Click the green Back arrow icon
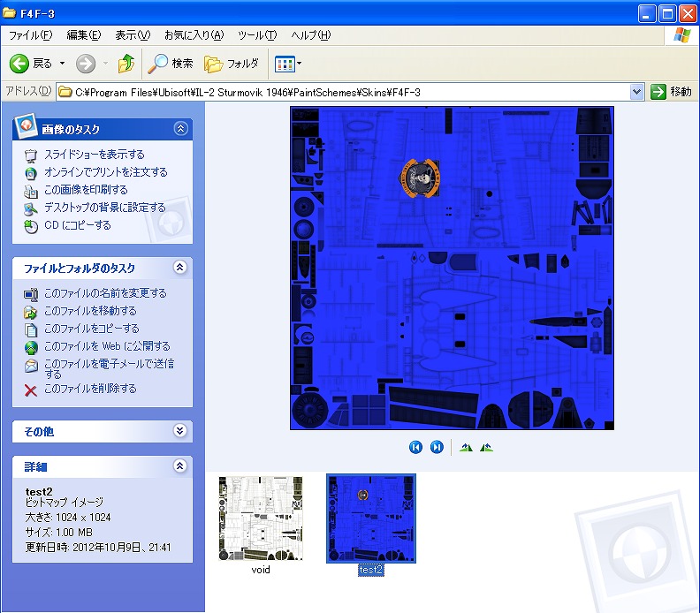This screenshot has width=700, height=613. 19,64
